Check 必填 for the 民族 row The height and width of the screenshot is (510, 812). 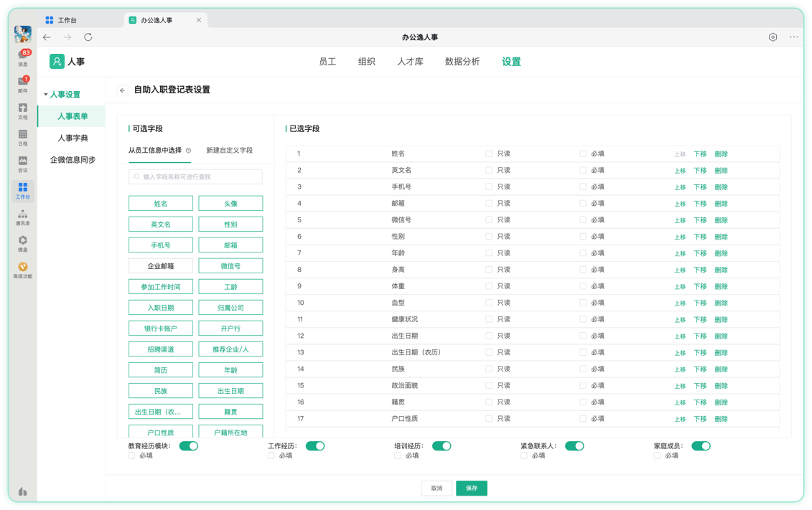coord(582,369)
